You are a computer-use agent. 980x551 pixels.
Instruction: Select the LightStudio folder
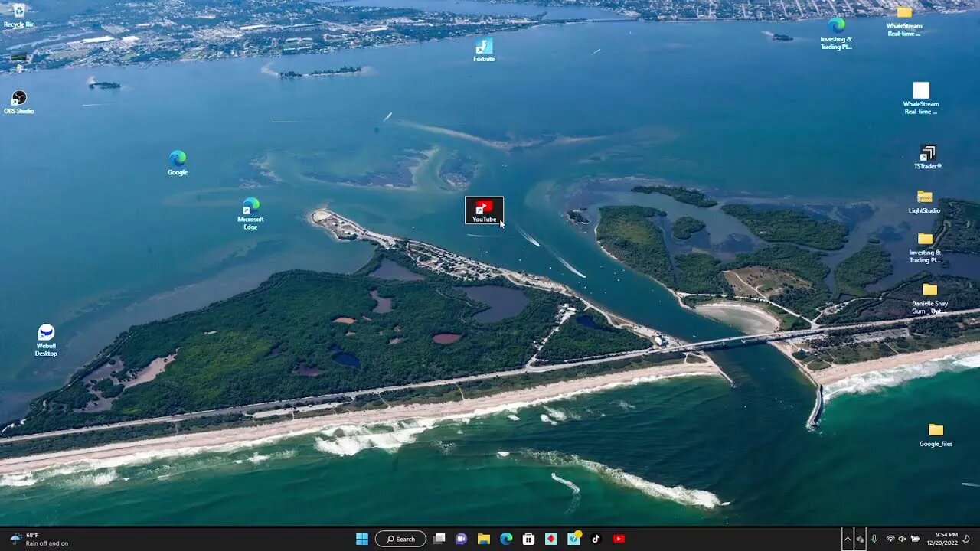click(x=925, y=202)
